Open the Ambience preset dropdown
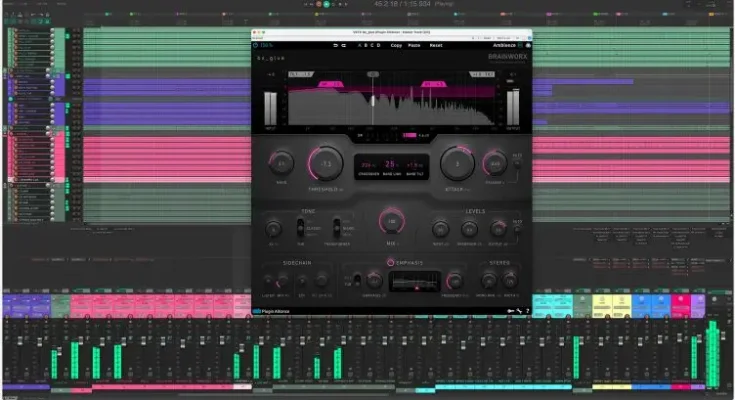735x400 pixels. coord(505,45)
